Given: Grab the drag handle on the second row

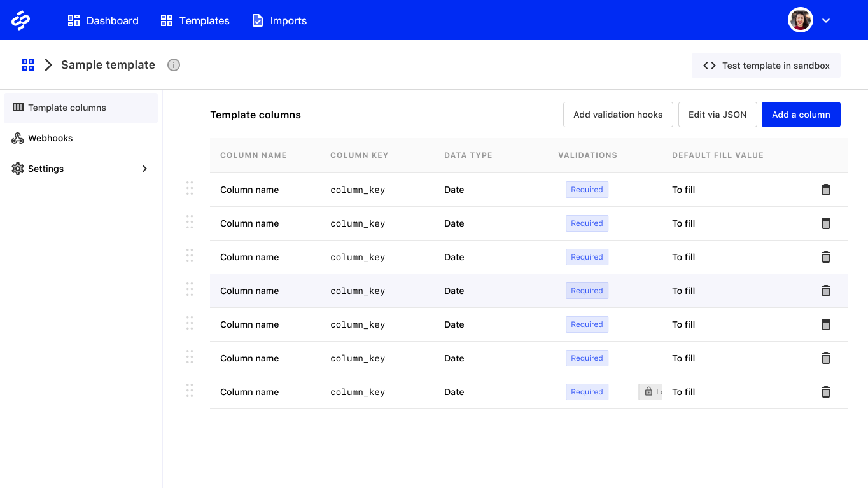Looking at the screenshot, I should pyautogui.click(x=189, y=222).
